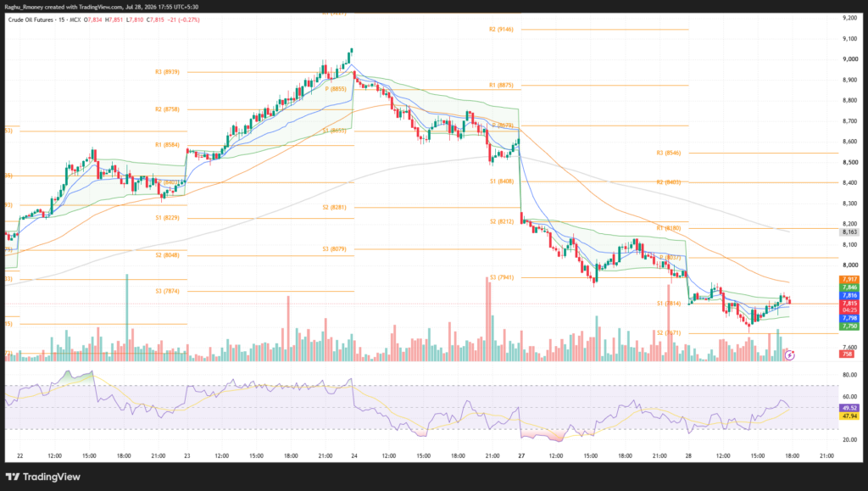Click the P (8855) pivot label
Screen dimensions: 868x491
click(336, 89)
